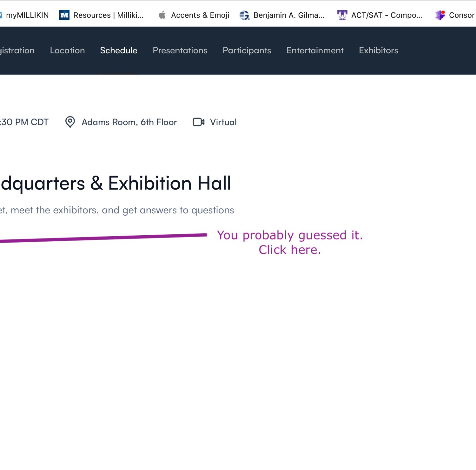The width and height of the screenshot is (476, 470).
Task: Switch to the Presentations tab
Action: (180, 50)
